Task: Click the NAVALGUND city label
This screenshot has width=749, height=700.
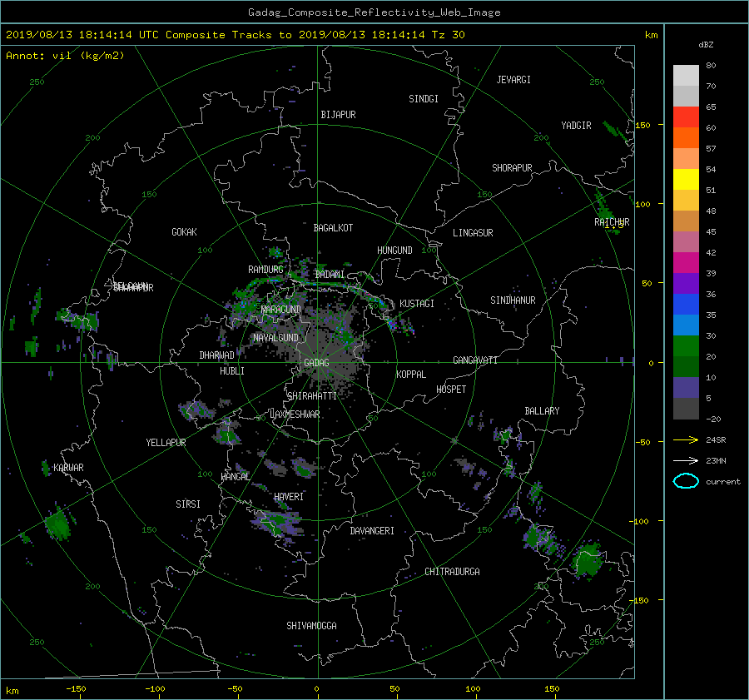Action: [275, 338]
